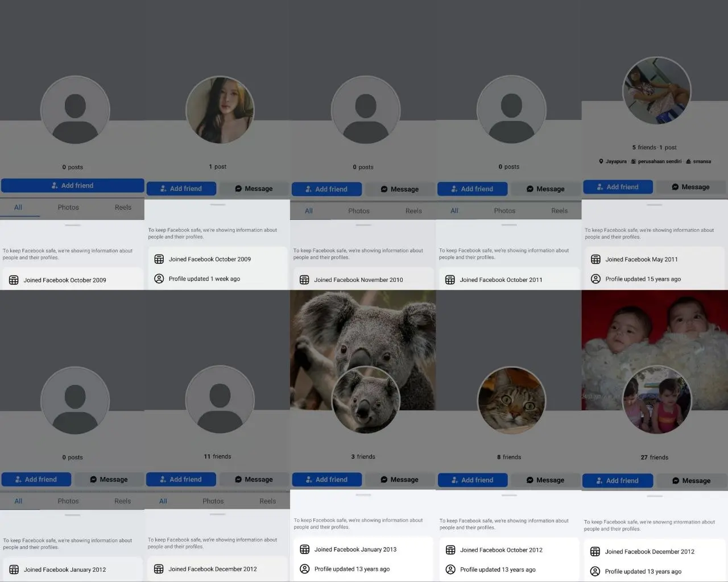Open Photos tab on the profile joined October 2011
728x582 pixels.
(504, 211)
